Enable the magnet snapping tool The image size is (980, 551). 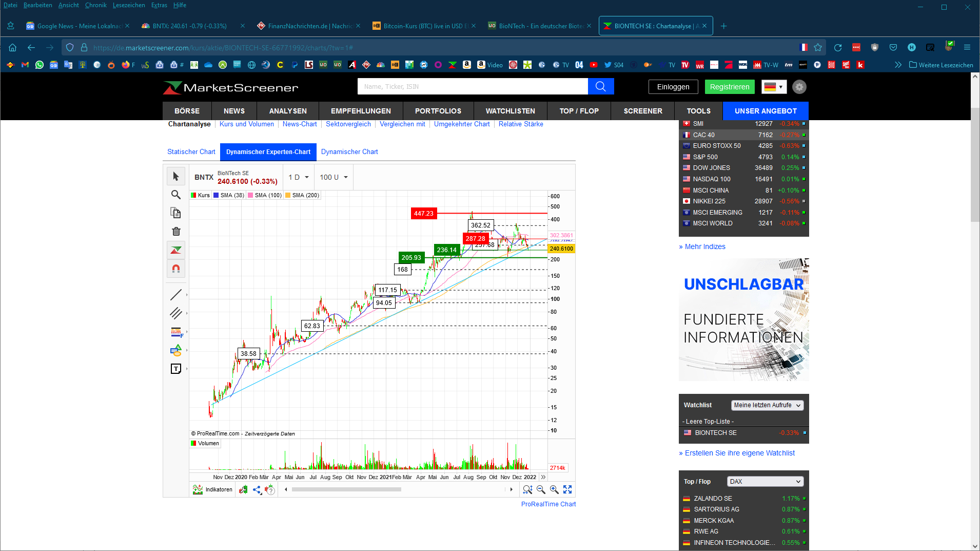[x=176, y=269]
